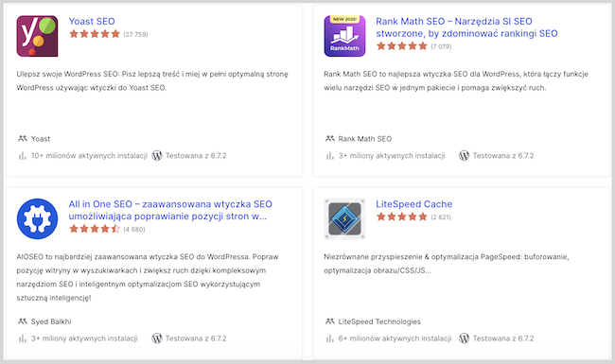The width and height of the screenshot is (615, 364).
Task: Click the WordPress logo in Yoast SEO card
Action: [157, 156]
